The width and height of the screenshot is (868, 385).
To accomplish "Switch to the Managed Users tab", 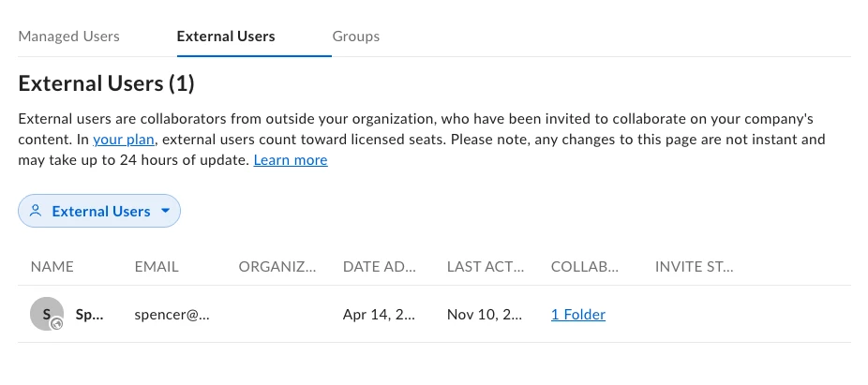I will 68,37.
